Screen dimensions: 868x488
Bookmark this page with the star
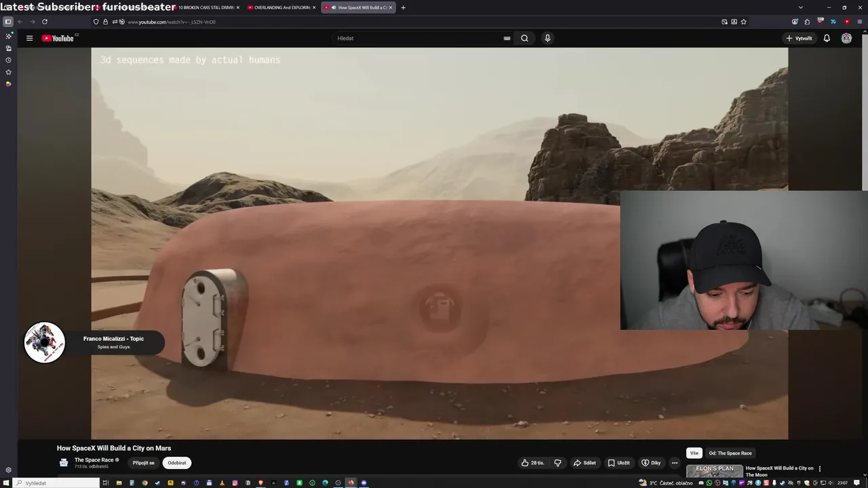click(743, 22)
